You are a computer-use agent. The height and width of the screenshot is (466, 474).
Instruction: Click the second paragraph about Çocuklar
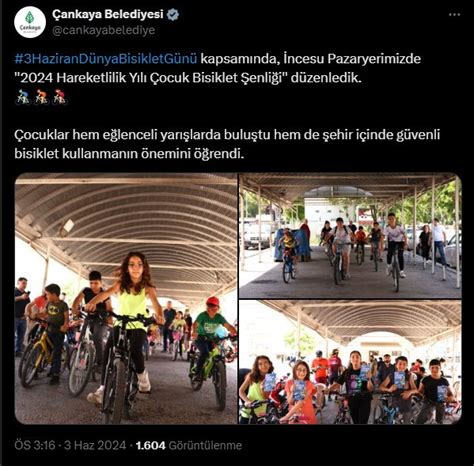(227, 144)
